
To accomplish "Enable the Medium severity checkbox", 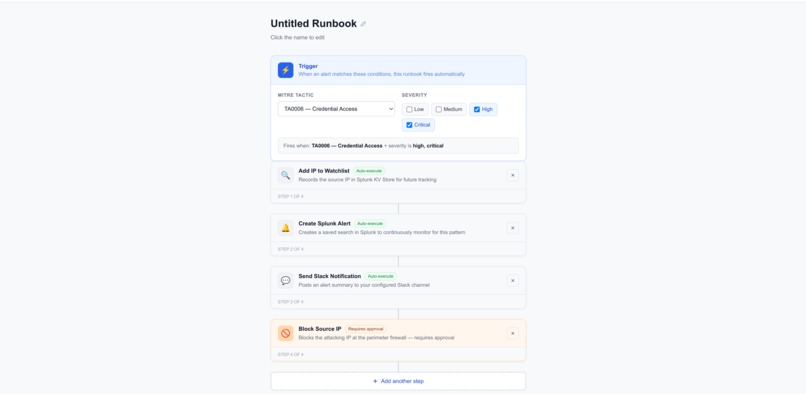I will pos(438,110).
